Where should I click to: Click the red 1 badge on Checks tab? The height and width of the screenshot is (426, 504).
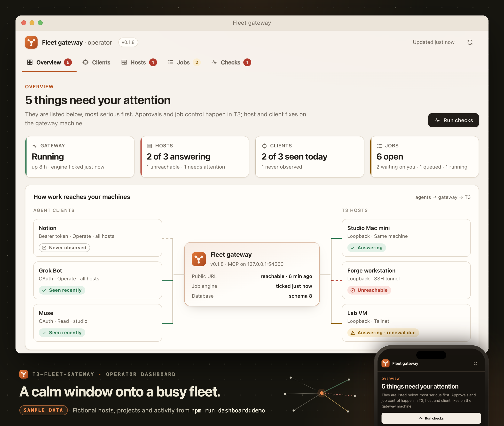(x=247, y=62)
